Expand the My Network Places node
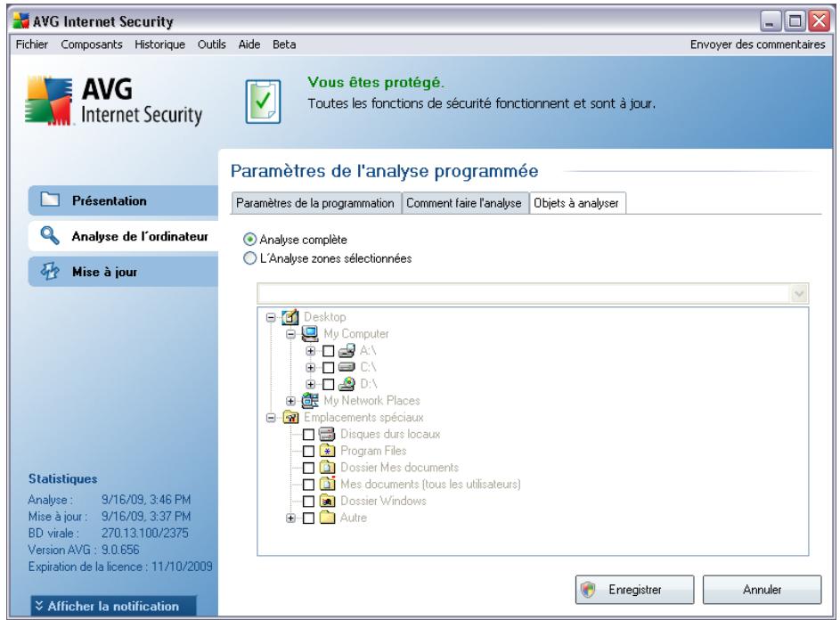 pyautogui.click(x=290, y=401)
